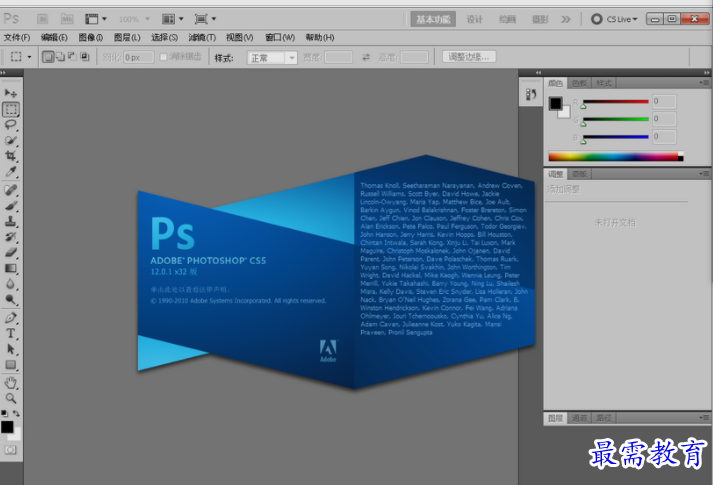Select the Eraser tool

click(11, 252)
